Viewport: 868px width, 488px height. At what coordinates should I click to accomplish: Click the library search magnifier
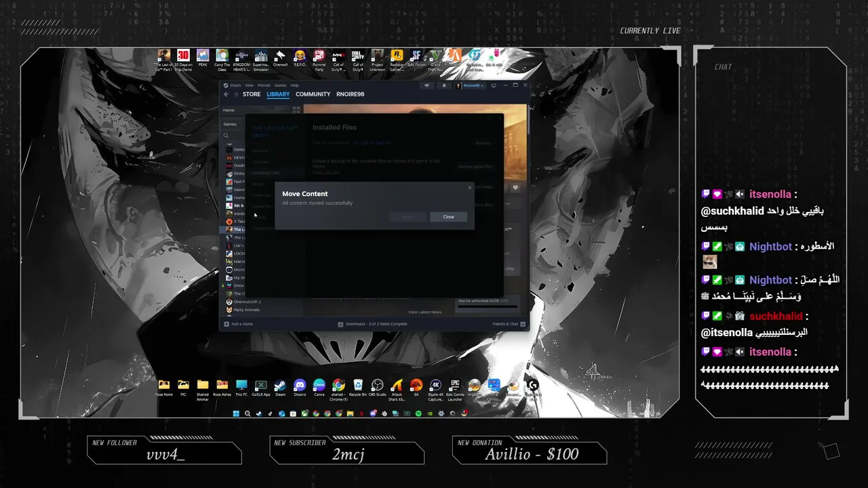[x=226, y=136]
